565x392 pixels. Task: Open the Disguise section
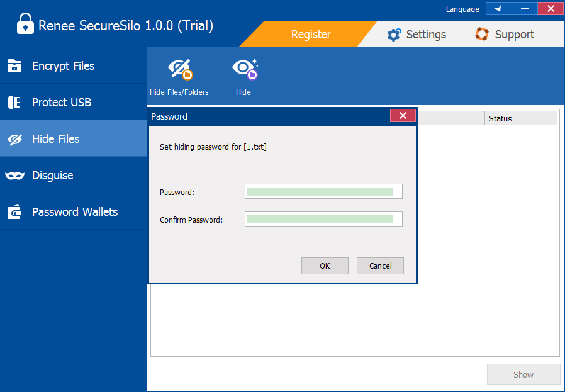tap(73, 175)
